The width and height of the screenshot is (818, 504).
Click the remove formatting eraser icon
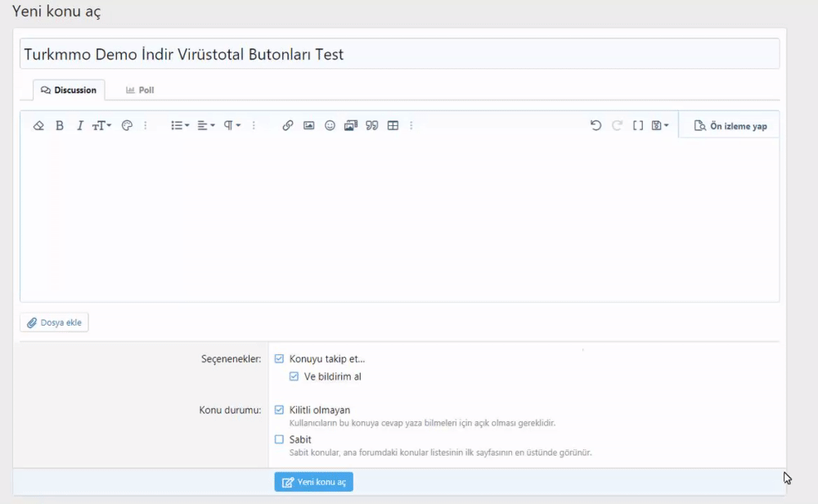(38, 126)
